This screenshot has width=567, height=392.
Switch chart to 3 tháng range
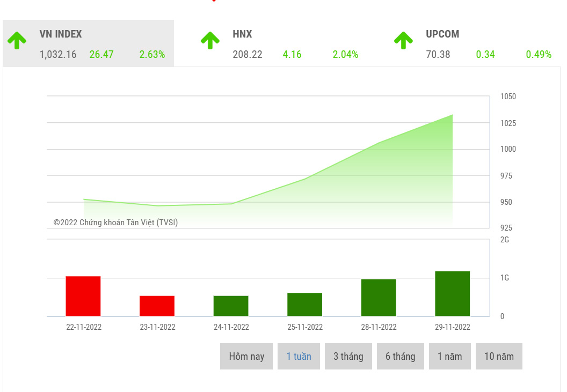(348, 357)
